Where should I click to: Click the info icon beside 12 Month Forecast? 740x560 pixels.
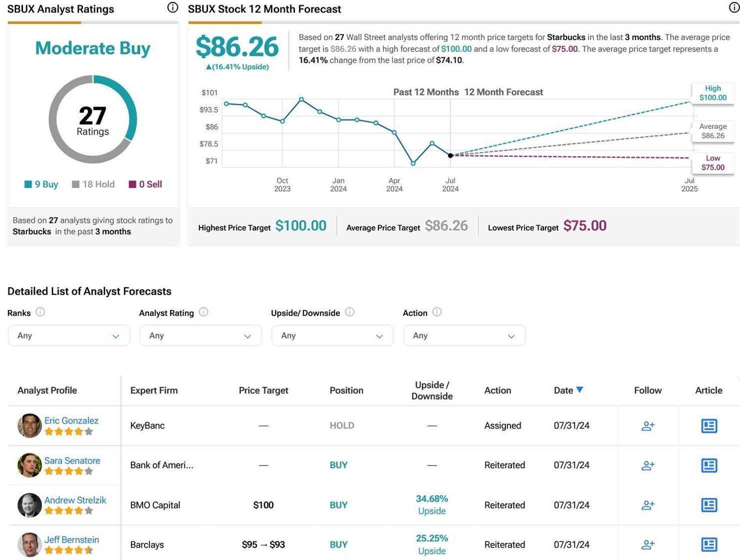734,7
